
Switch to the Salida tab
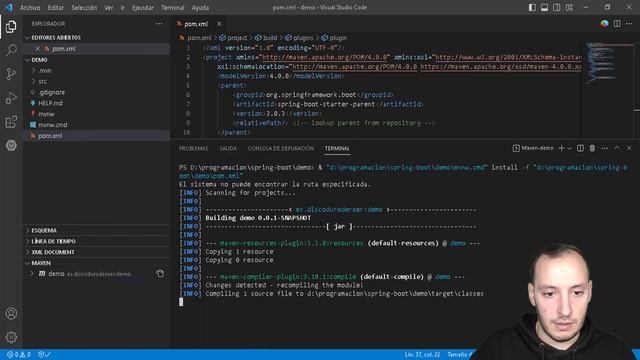228,149
